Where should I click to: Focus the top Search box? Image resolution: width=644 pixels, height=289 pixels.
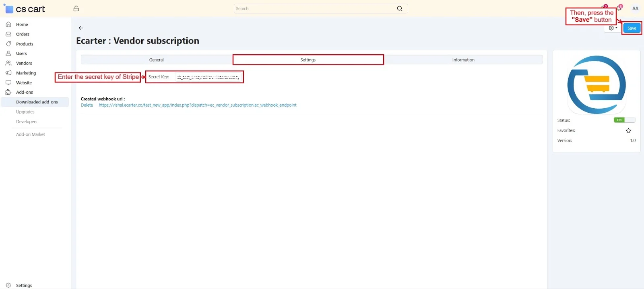(x=314, y=8)
